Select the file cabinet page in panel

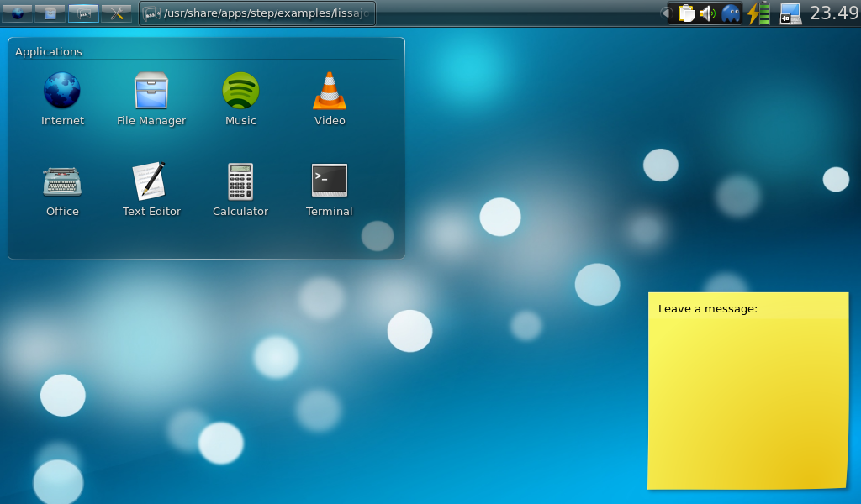click(x=50, y=13)
